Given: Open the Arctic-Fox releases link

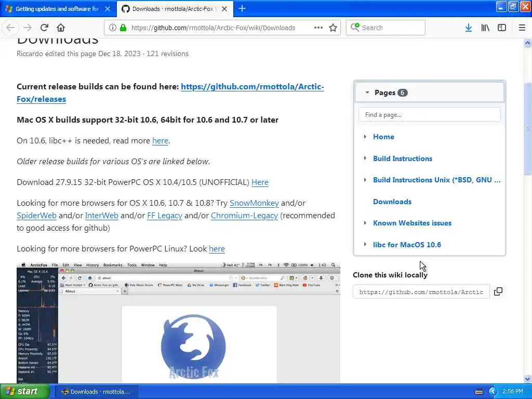Looking at the screenshot, I should (x=252, y=87).
